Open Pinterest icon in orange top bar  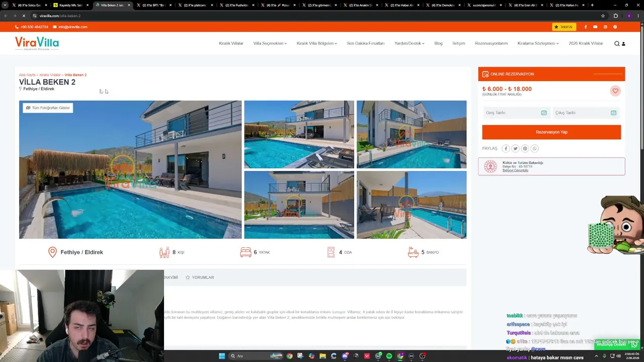(615, 27)
